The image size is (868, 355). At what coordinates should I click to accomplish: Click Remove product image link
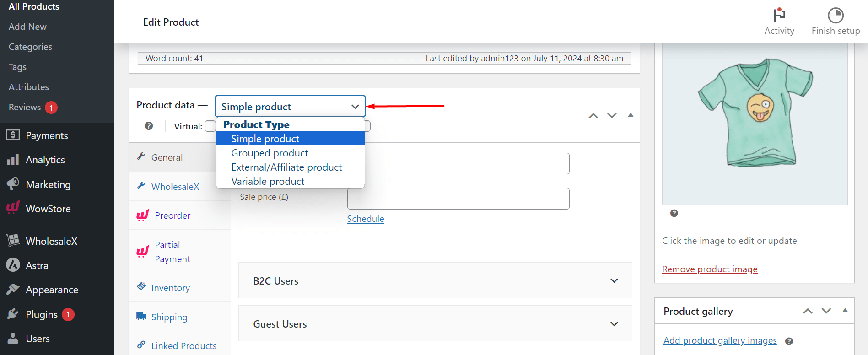[x=709, y=269]
